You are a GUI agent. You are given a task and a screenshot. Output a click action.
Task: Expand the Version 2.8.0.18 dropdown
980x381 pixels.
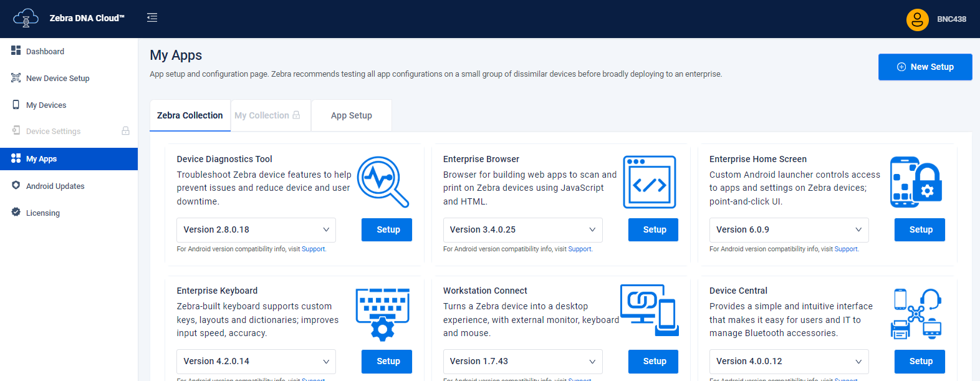[x=256, y=229]
